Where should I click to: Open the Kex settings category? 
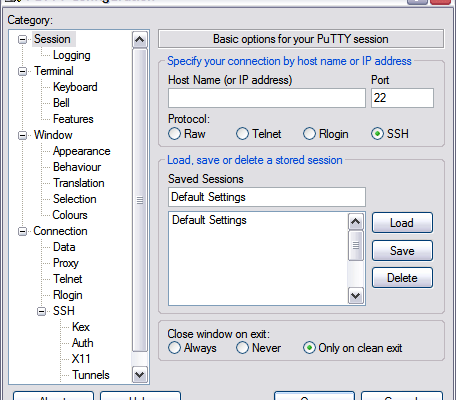(x=81, y=327)
